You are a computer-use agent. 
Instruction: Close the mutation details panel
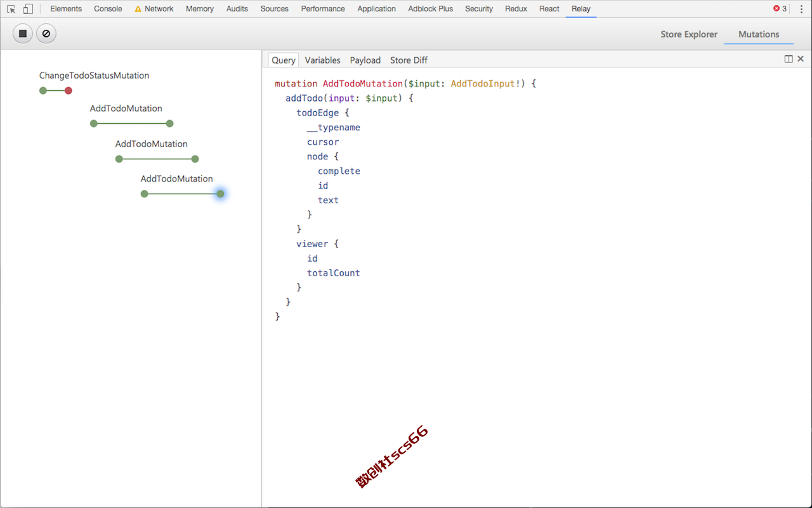tap(801, 59)
